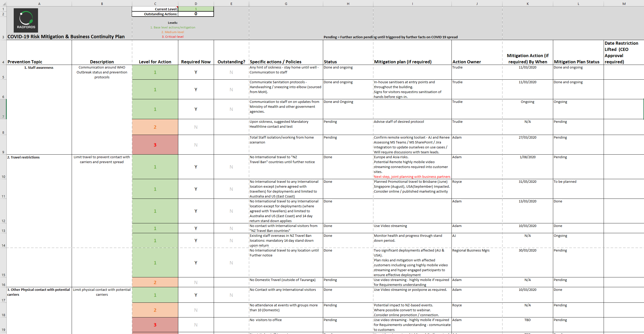
Task: Click the 'Required Now' column heading
Action: (196, 62)
